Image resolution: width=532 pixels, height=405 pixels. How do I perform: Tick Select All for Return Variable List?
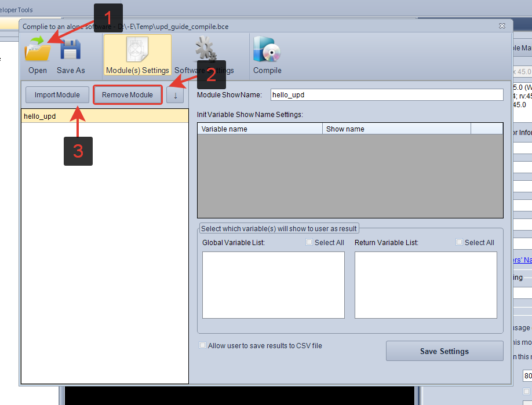460,242
